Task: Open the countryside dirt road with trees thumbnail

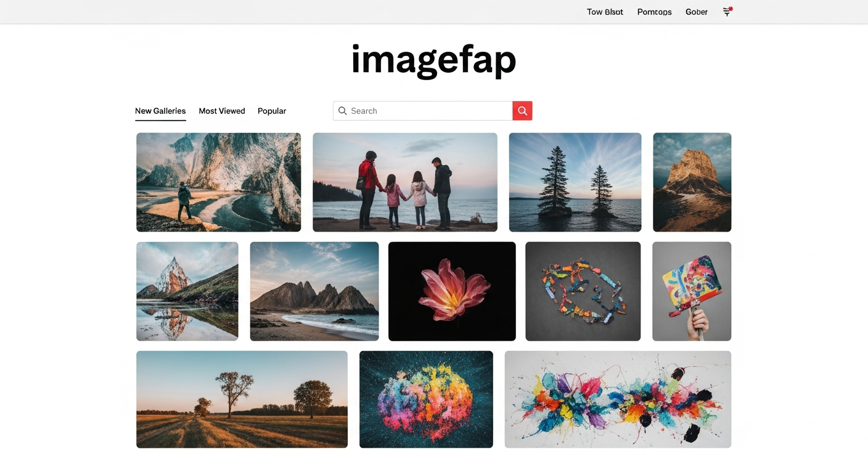Action: coord(241,399)
